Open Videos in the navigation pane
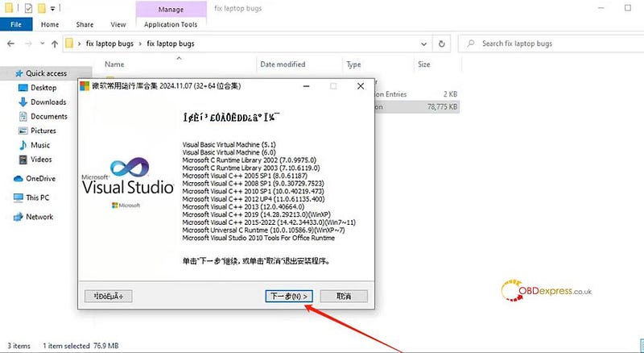The image size is (644, 353). tap(41, 160)
